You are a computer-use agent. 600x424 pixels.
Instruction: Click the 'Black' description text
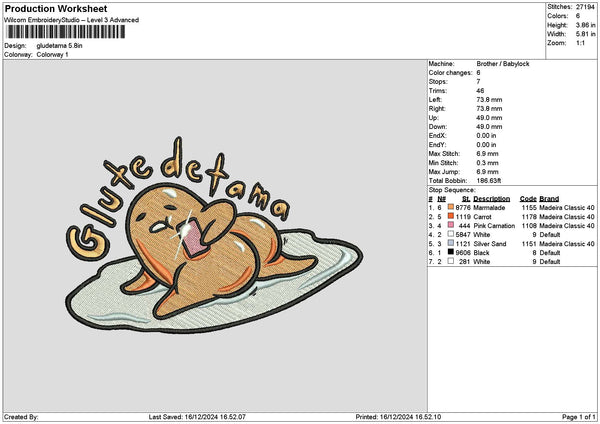point(481,253)
